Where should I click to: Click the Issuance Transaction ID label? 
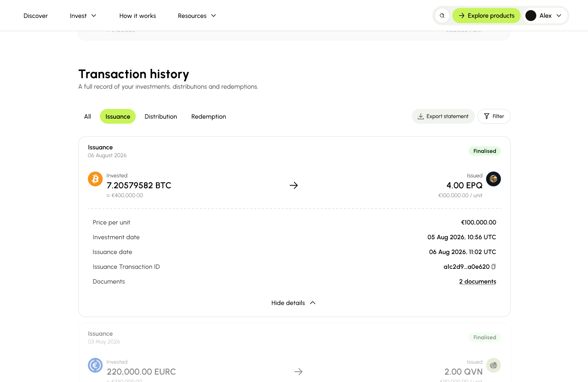126,266
